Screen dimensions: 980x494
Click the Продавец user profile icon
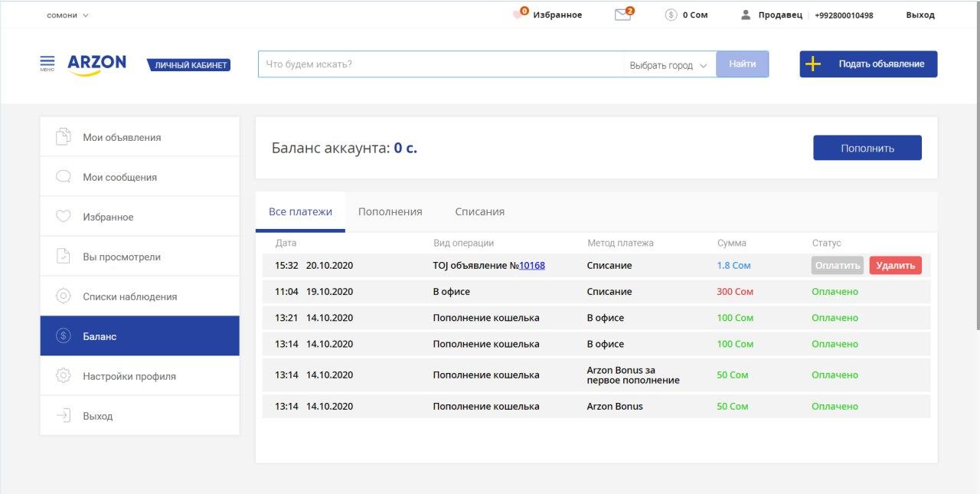pos(746,15)
